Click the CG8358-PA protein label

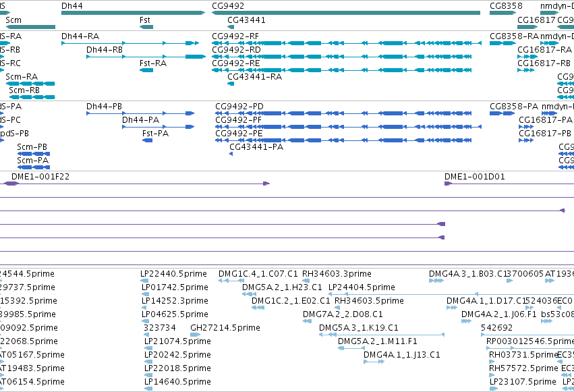click(x=514, y=107)
